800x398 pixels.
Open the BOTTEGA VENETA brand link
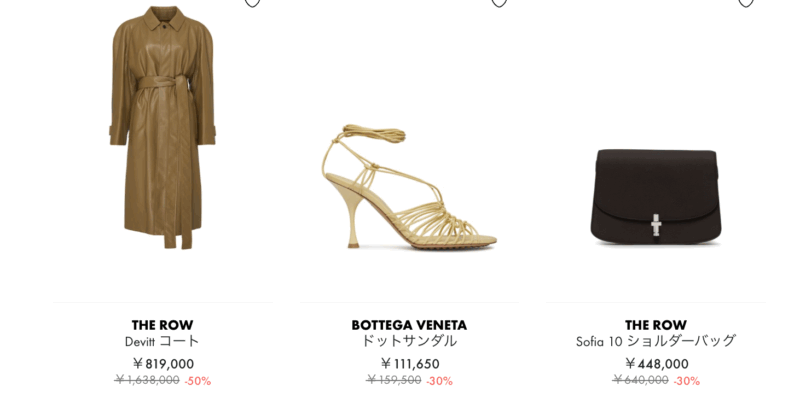point(409,325)
